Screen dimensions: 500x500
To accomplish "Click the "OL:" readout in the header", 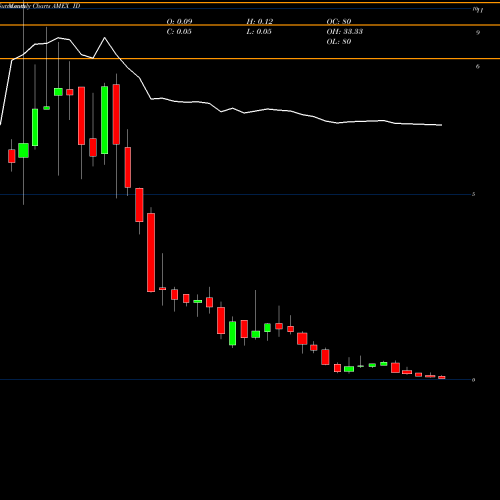I will [x=339, y=41].
